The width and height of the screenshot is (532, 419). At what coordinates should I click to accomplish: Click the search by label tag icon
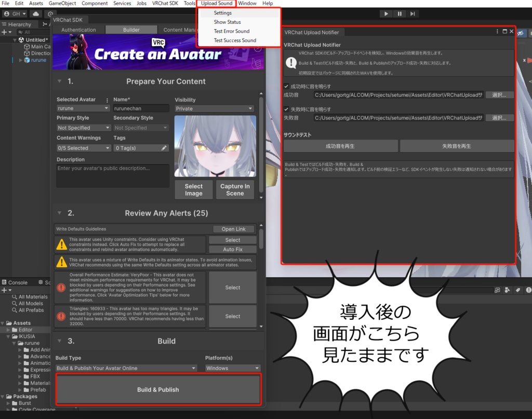click(518, 290)
